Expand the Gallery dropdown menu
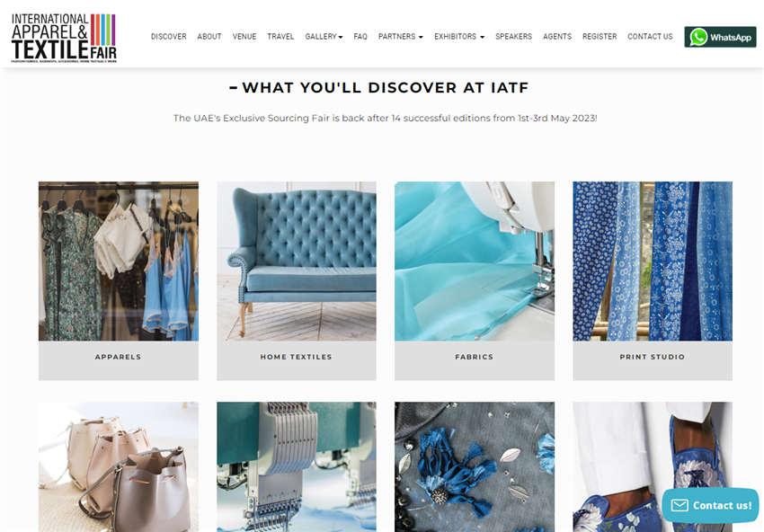This screenshot has width=764, height=532. coord(324,37)
